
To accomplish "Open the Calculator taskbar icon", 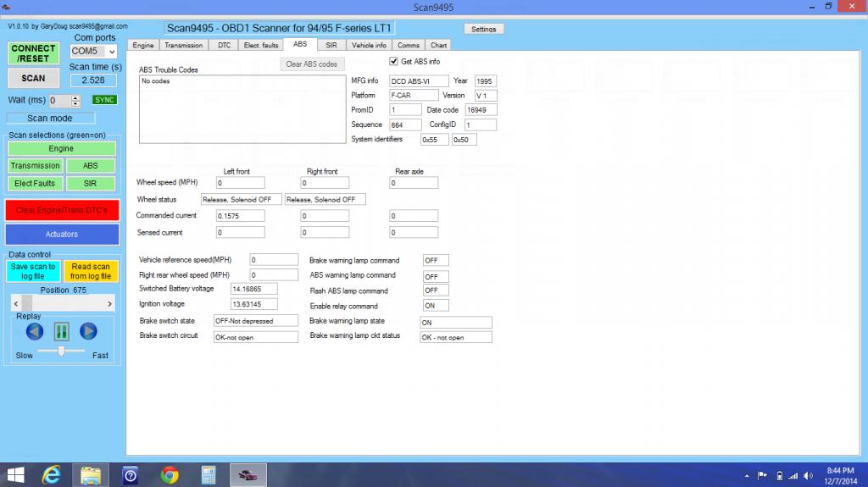I will 209,475.
